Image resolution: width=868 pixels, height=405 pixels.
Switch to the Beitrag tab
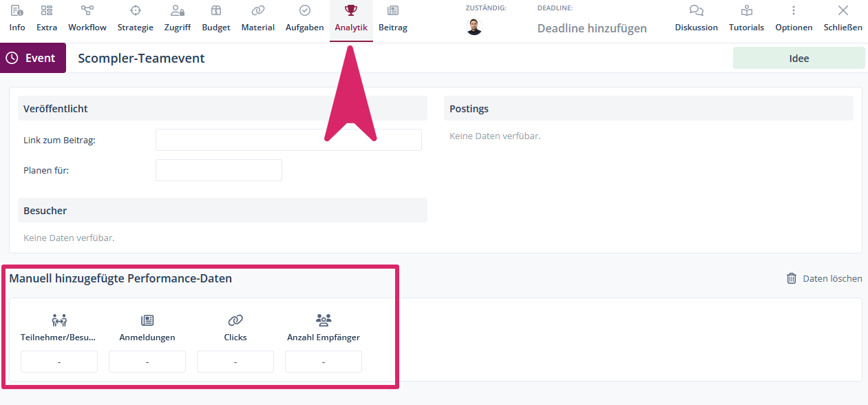(x=393, y=19)
